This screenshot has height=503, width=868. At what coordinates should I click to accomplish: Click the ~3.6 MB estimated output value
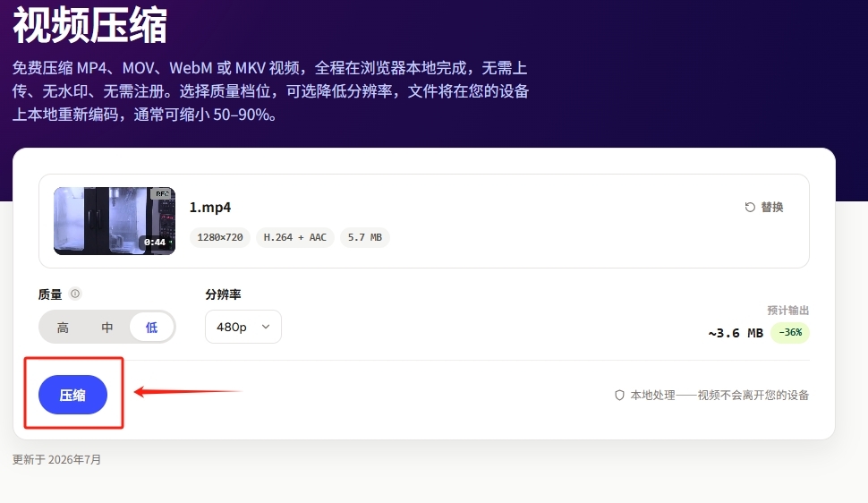(736, 333)
